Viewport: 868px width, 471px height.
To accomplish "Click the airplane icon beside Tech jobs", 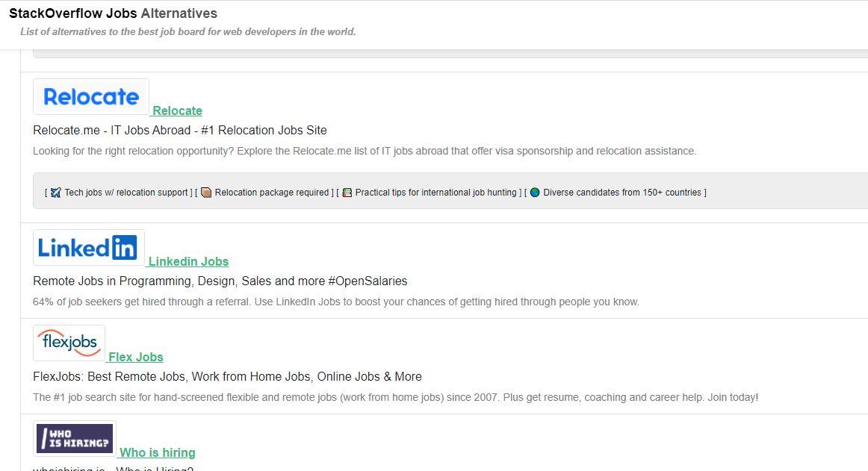I will [56, 193].
